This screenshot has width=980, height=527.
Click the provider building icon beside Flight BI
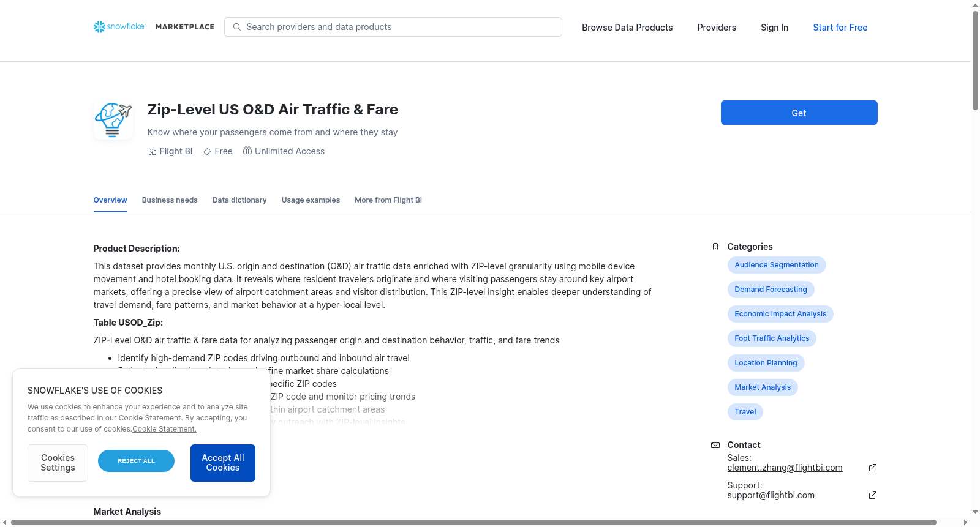pos(153,151)
